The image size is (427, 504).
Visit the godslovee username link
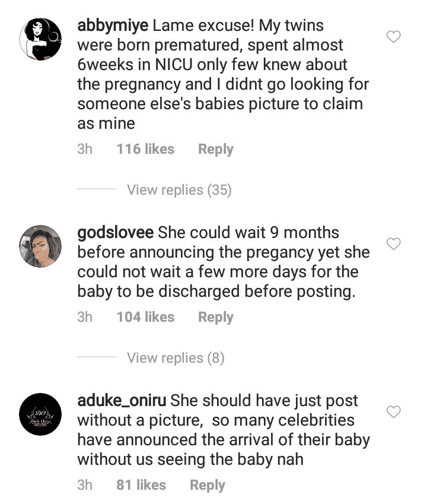(116, 232)
